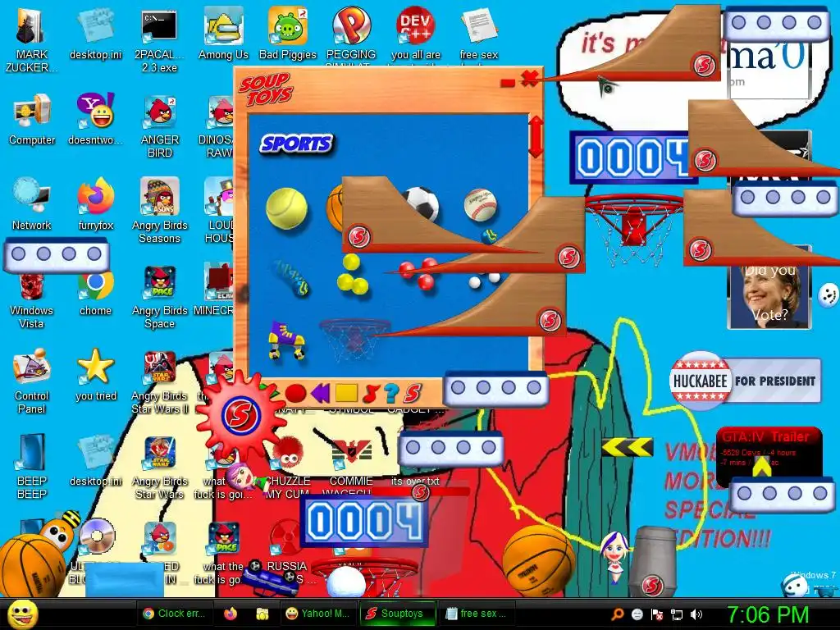Open the furryfox Firefox desktop icon
The height and width of the screenshot is (630, 840).
[95, 203]
